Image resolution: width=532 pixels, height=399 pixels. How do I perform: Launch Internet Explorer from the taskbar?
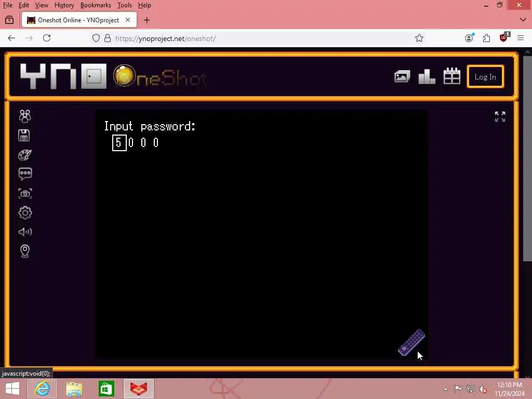click(x=42, y=389)
